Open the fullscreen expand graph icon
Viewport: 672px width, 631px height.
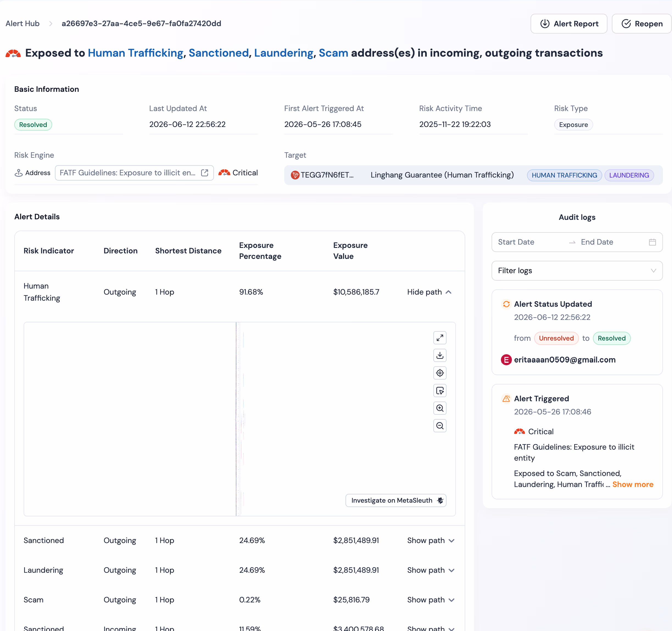click(x=440, y=338)
